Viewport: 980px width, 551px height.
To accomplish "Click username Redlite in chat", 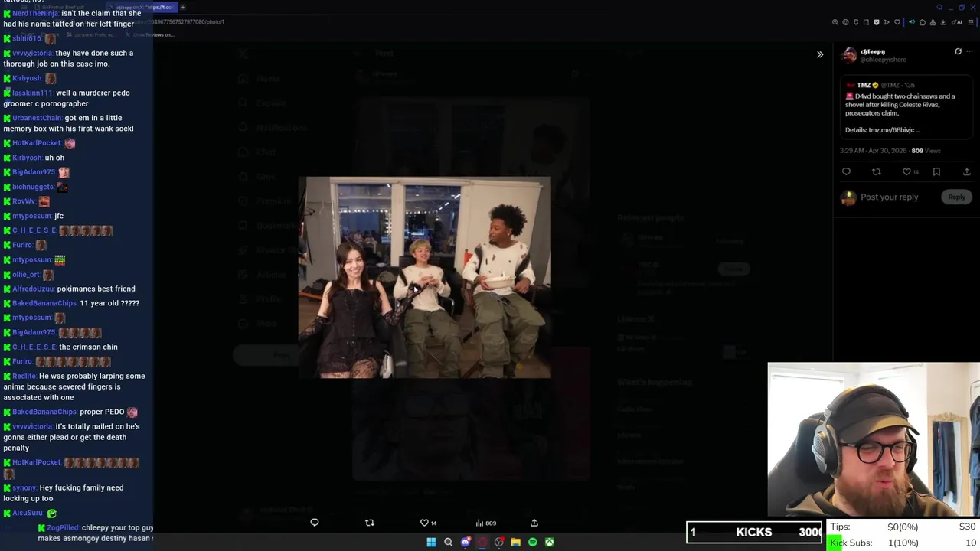I will point(24,377).
